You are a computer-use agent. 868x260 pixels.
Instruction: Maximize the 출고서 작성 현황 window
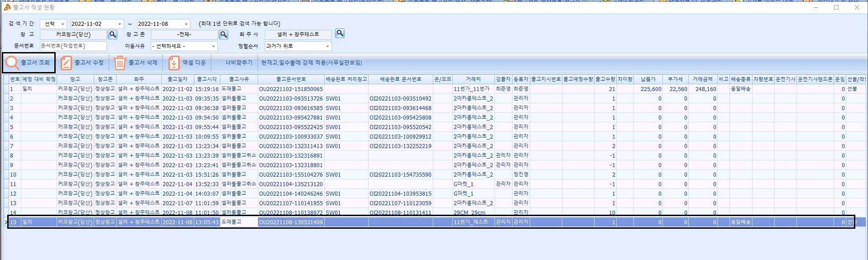tap(836, 7)
